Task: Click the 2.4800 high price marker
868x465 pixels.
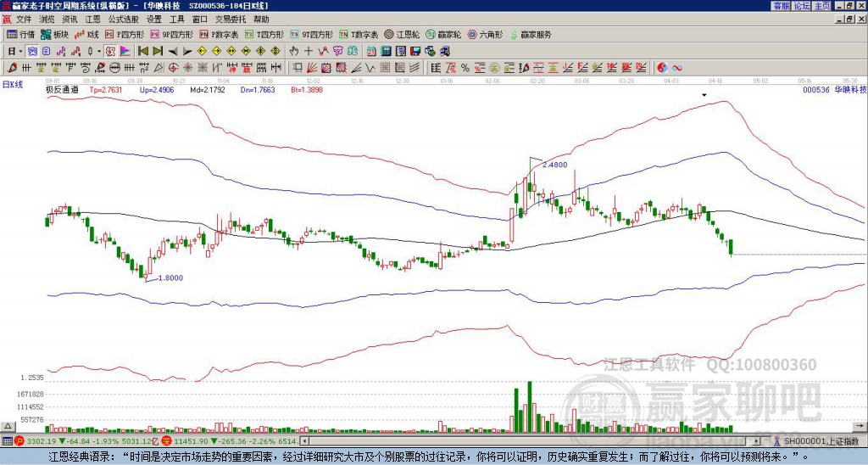Action: 554,165
